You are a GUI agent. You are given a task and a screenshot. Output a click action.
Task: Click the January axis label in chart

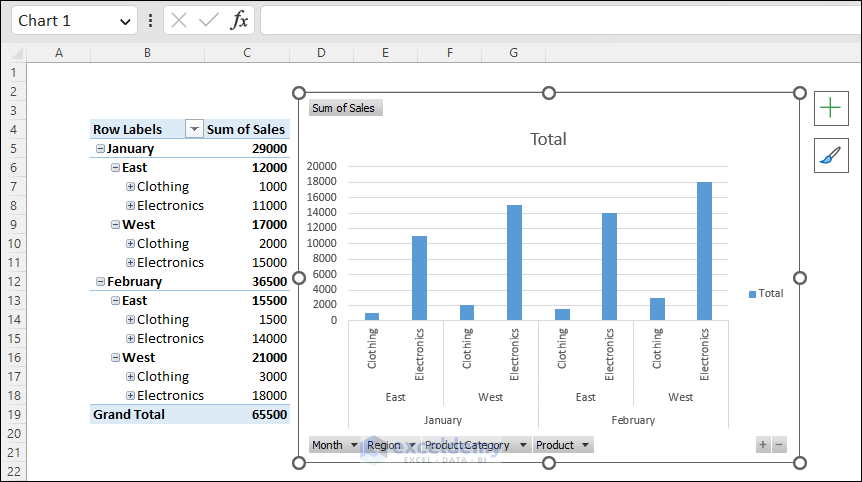pos(443,420)
